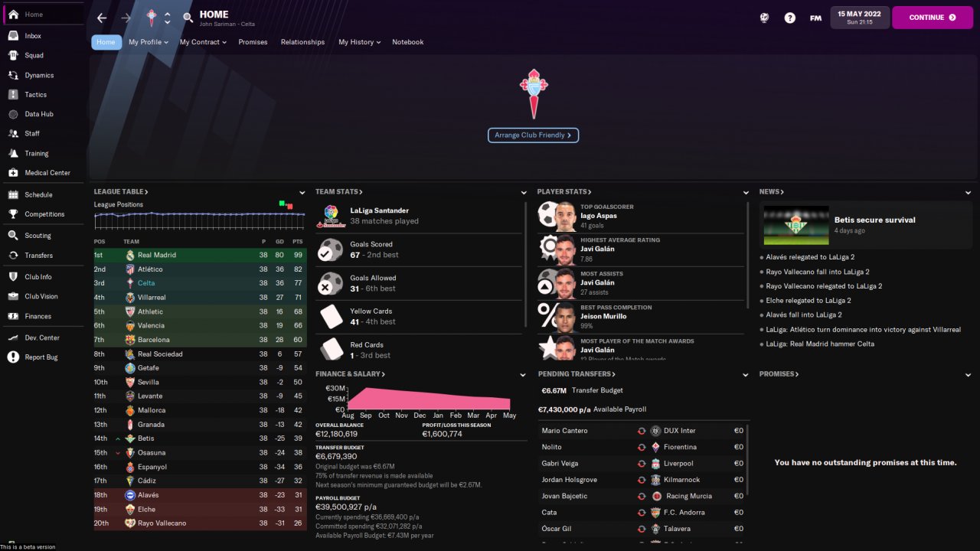980x551 pixels.
Task: Click the Dynamics sidebar icon
Action: pyautogui.click(x=13, y=75)
